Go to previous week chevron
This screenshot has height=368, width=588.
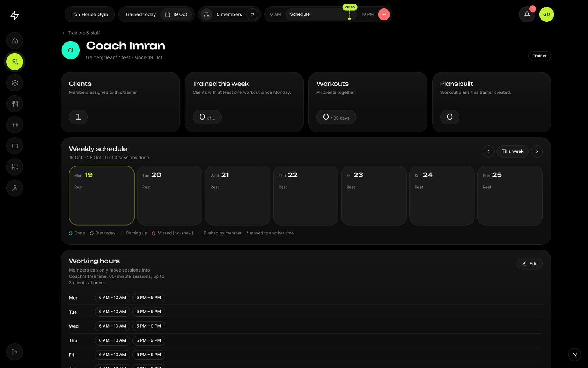[488, 151]
